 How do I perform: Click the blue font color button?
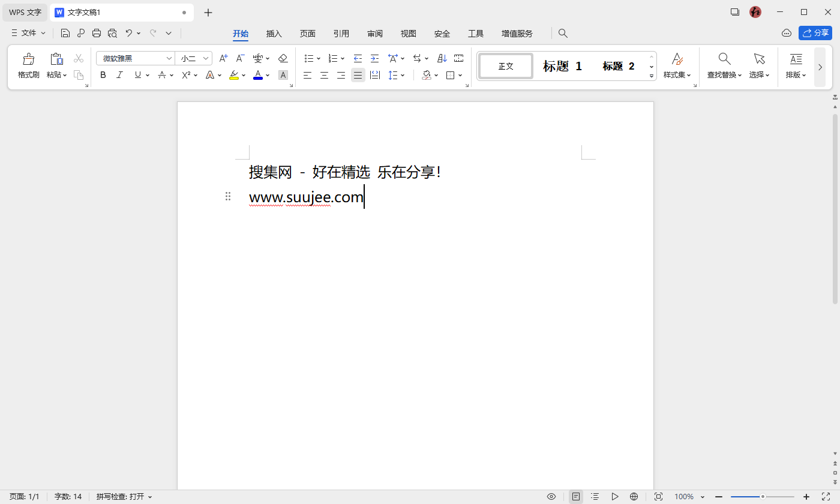[258, 75]
